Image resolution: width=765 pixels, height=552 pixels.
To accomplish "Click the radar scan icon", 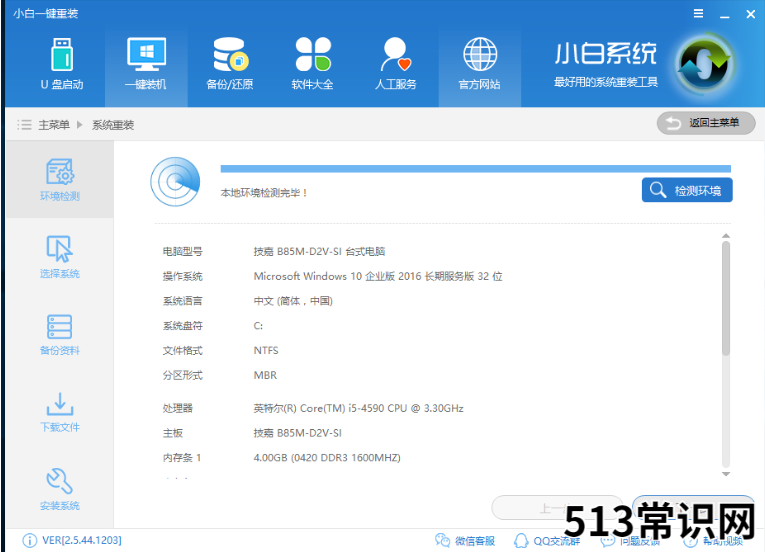I will 175,182.
